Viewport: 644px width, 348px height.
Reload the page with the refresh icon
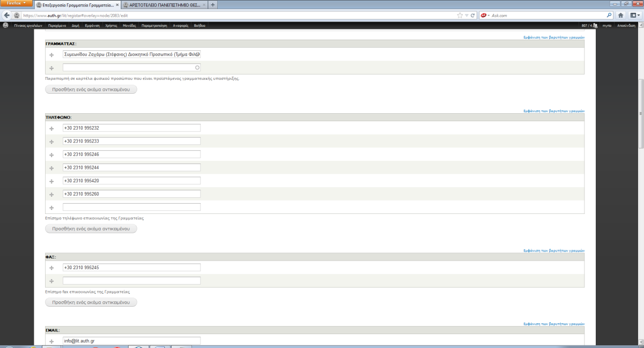pyautogui.click(x=473, y=16)
